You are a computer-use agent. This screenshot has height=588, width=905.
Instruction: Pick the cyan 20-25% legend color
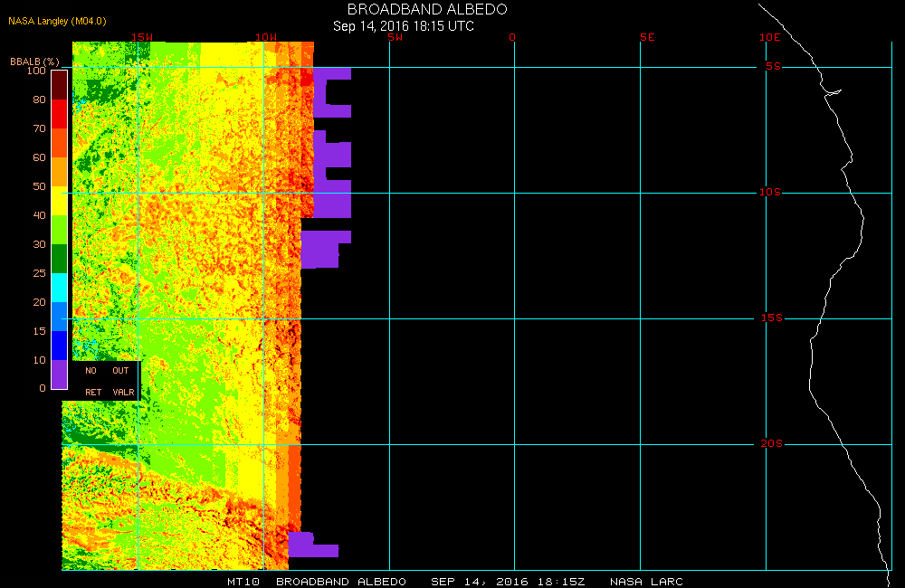[x=59, y=288]
